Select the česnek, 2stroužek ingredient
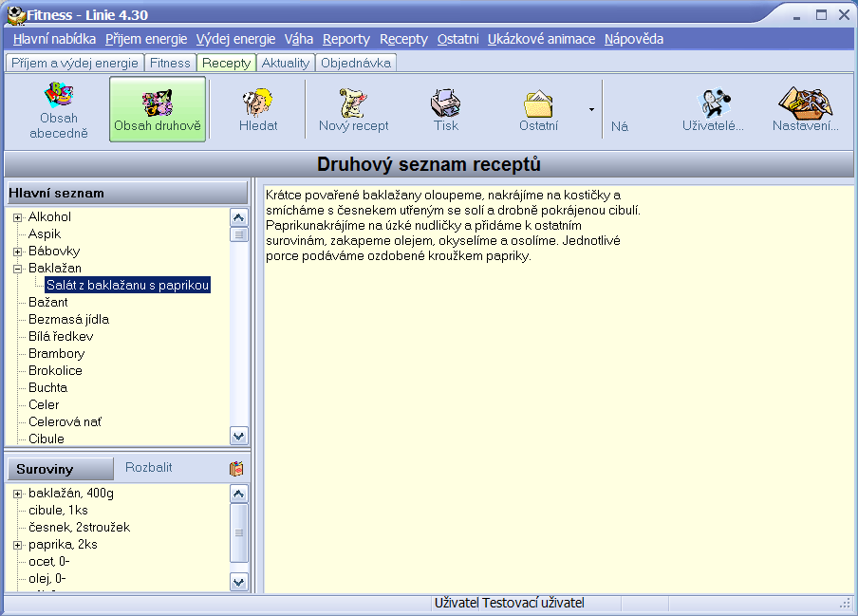858x616 pixels. point(80,528)
